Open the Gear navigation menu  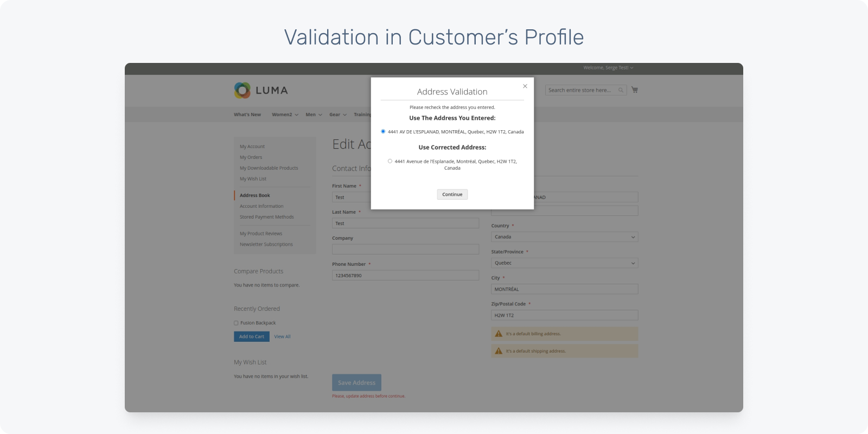coord(337,114)
